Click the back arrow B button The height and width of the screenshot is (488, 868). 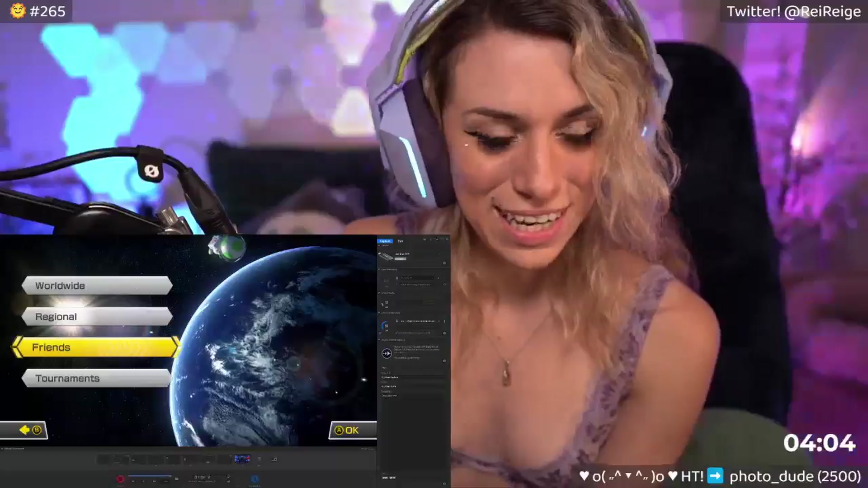click(24, 430)
